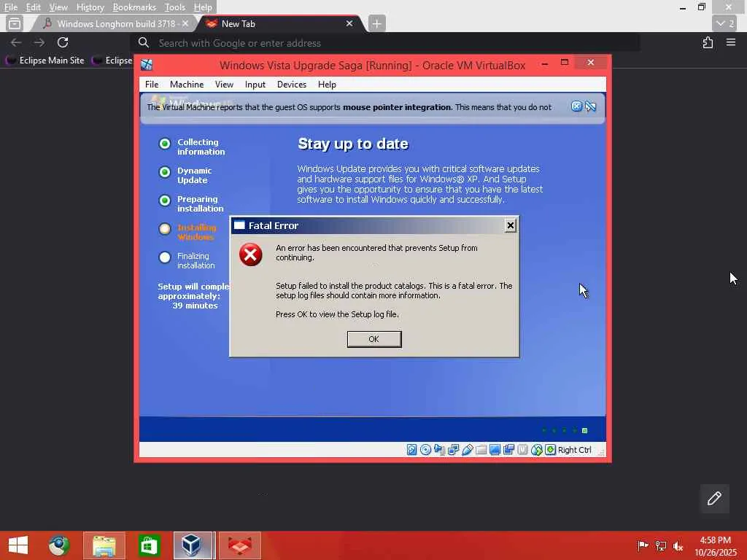Image resolution: width=747 pixels, height=560 pixels.
Task: Click the VirtualBox cube taskbar icon
Action: click(193, 545)
